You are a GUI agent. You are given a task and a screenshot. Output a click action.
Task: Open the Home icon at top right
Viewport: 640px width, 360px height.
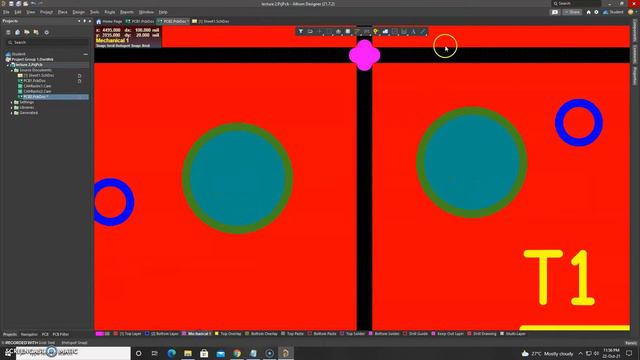589,12
